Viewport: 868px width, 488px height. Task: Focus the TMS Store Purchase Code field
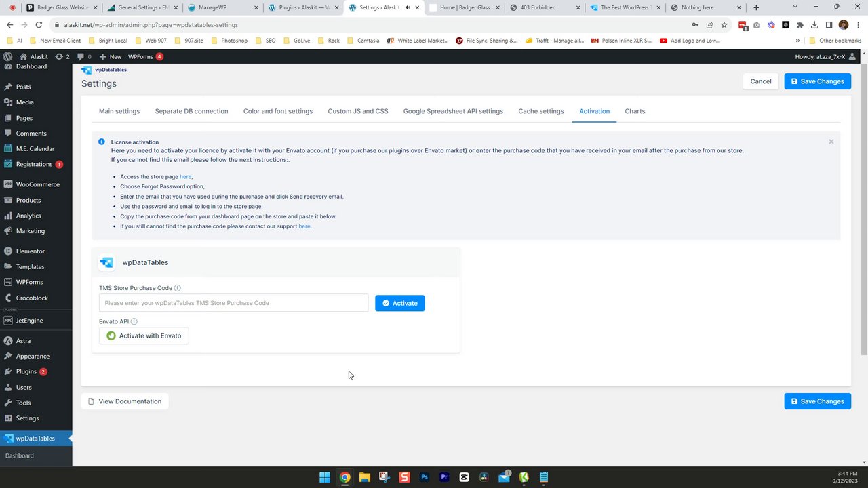[233, 303]
